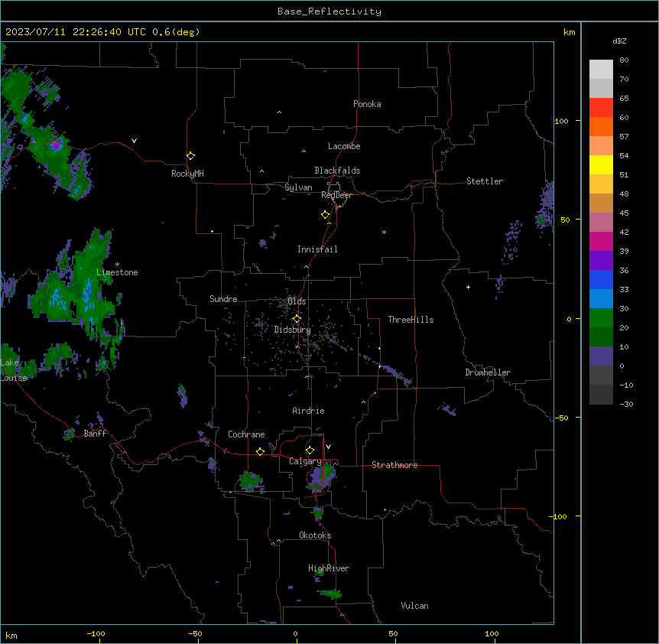Click the yellow 51 dBZ color swatch
Image resolution: width=659 pixels, height=644 pixels.
click(601, 164)
